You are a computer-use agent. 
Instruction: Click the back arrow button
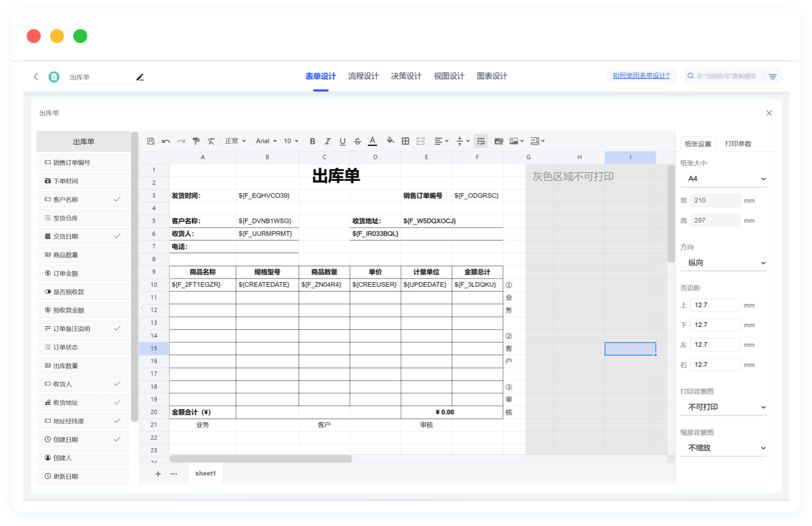click(x=36, y=77)
